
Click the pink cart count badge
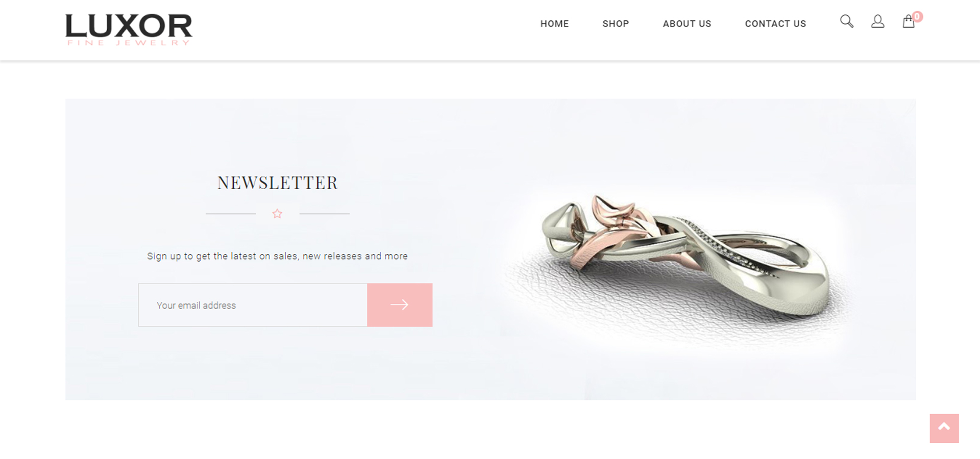[917, 16]
